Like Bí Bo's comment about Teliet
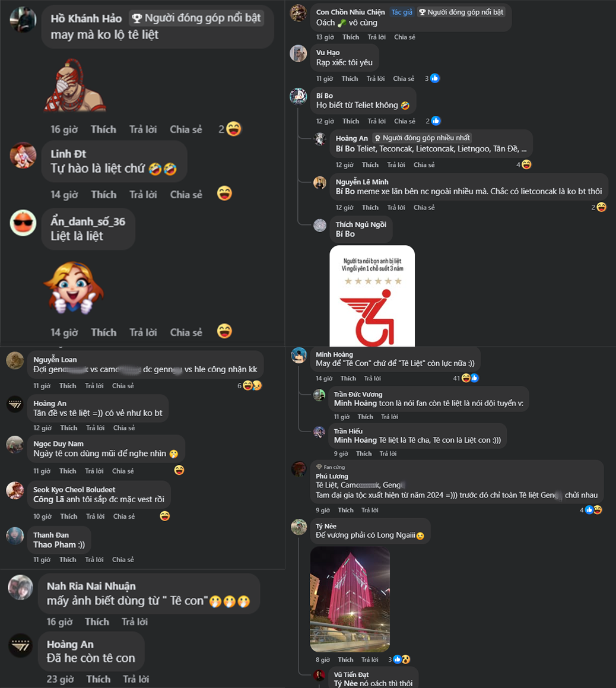Image resolution: width=616 pixels, height=688 pixels. (351, 121)
